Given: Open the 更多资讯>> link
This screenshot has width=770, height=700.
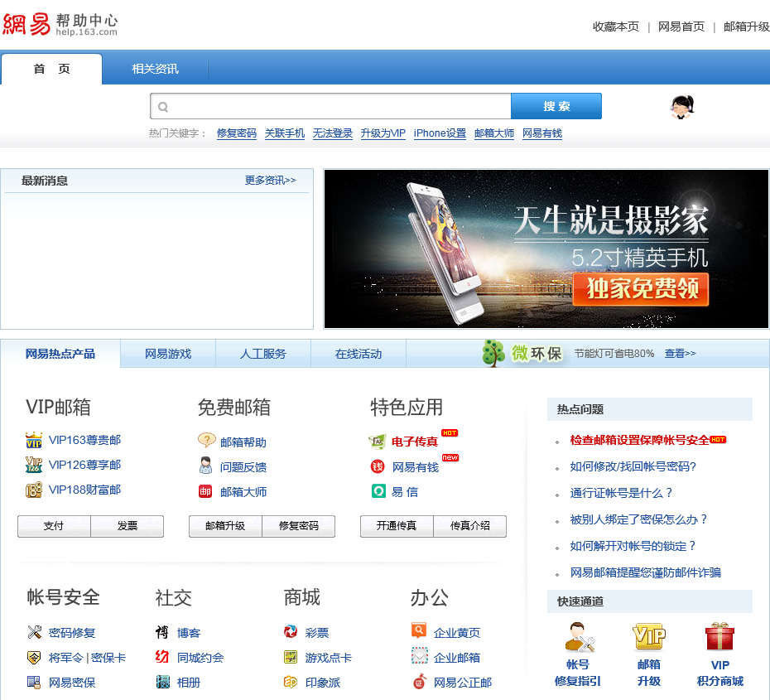Looking at the screenshot, I should [x=271, y=181].
